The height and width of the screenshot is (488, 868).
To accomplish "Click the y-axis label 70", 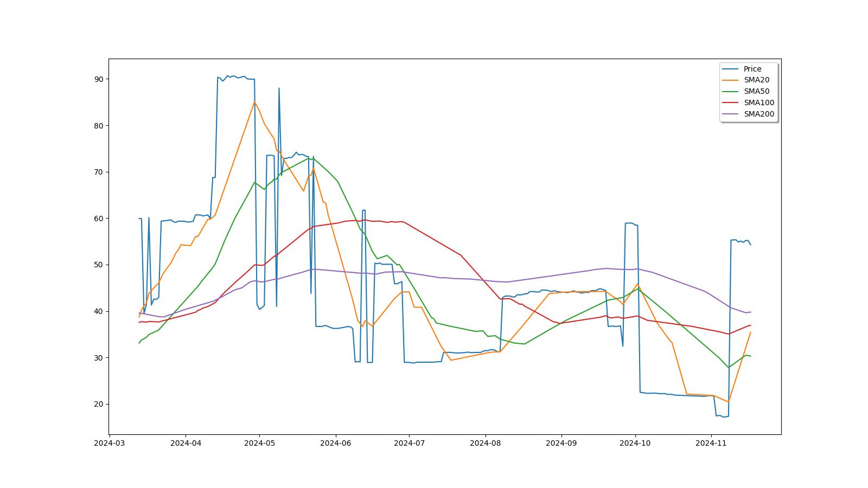I will [99, 172].
